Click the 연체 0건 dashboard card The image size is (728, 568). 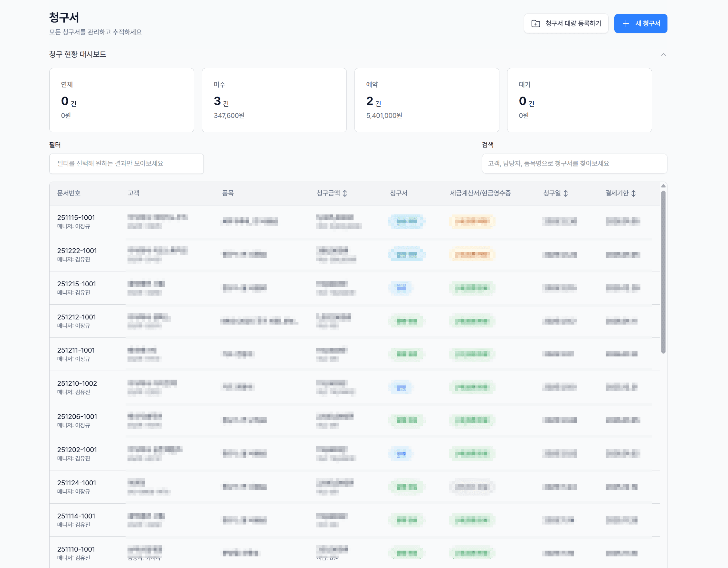pyautogui.click(x=121, y=100)
